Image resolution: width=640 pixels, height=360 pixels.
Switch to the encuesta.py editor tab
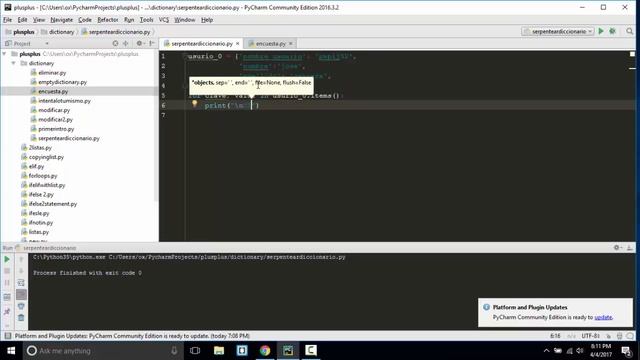tap(270, 43)
